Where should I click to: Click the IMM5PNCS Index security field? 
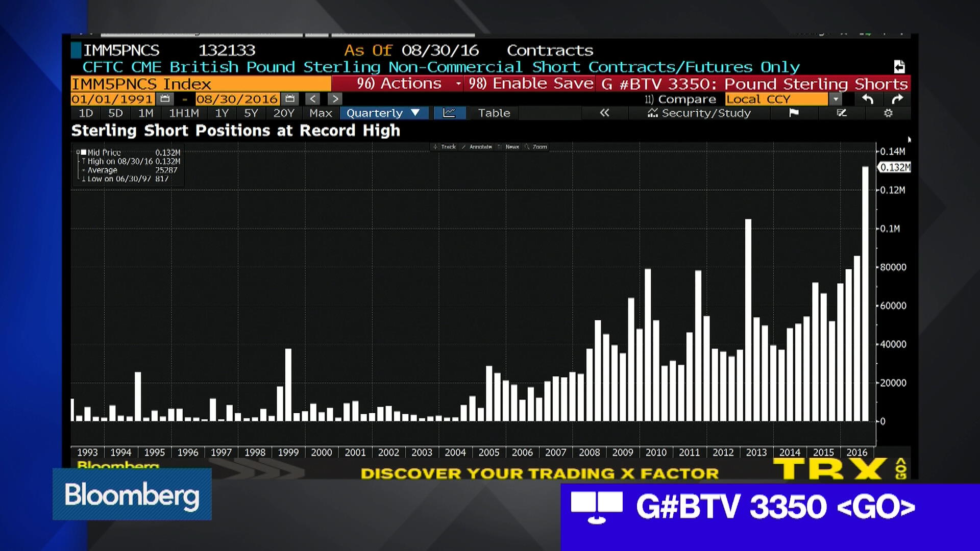pyautogui.click(x=201, y=84)
